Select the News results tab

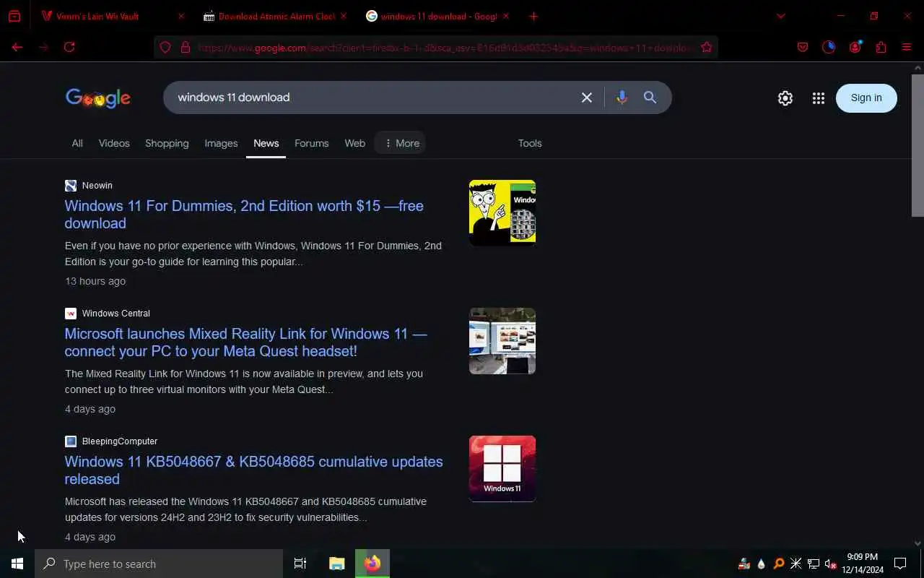tap(266, 143)
